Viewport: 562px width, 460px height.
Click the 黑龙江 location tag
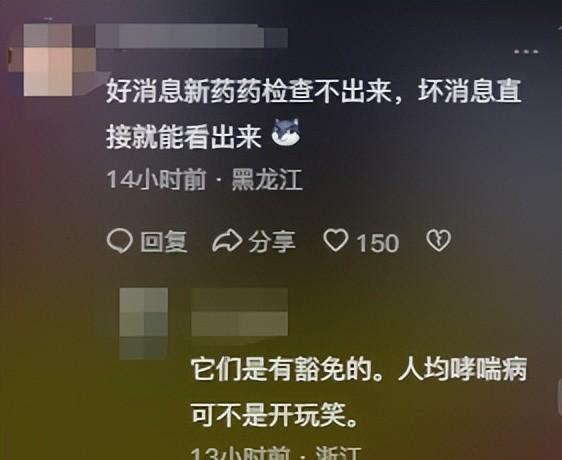click(x=267, y=179)
